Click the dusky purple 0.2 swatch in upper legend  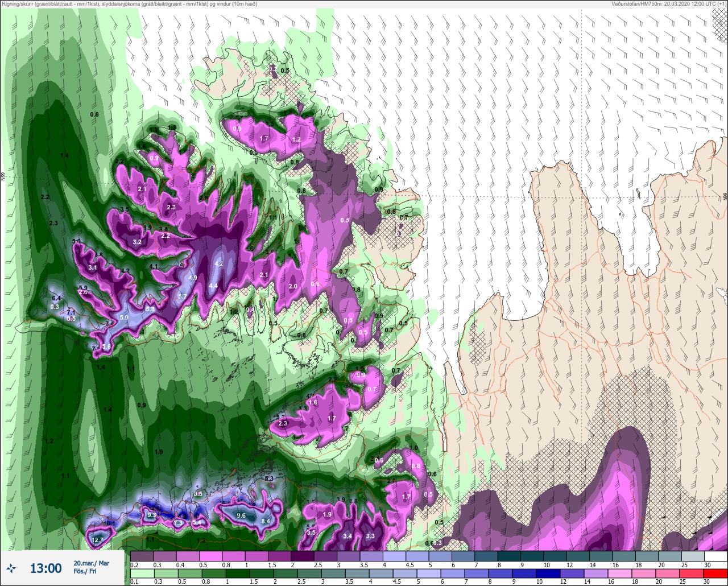coord(142,556)
